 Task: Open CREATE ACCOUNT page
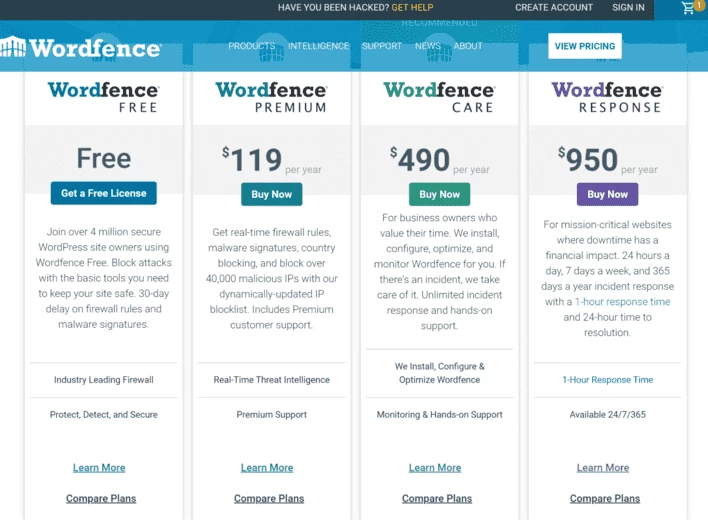click(554, 8)
